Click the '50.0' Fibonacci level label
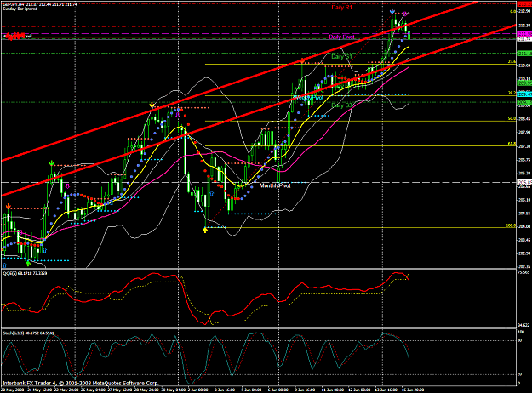Viewport: 532px width, 393px height. pos(512,119)
